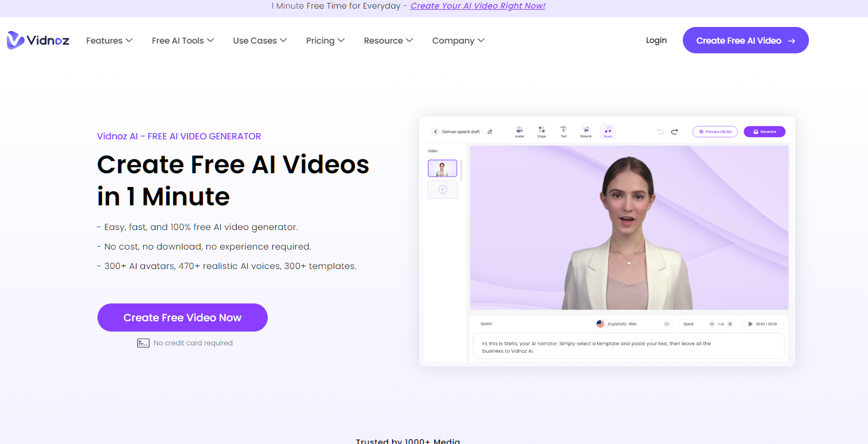Image resolution: width=868 pixels, height=444 pixels.
Task: Click the Vidnoz logo
Action: [38, 40]
